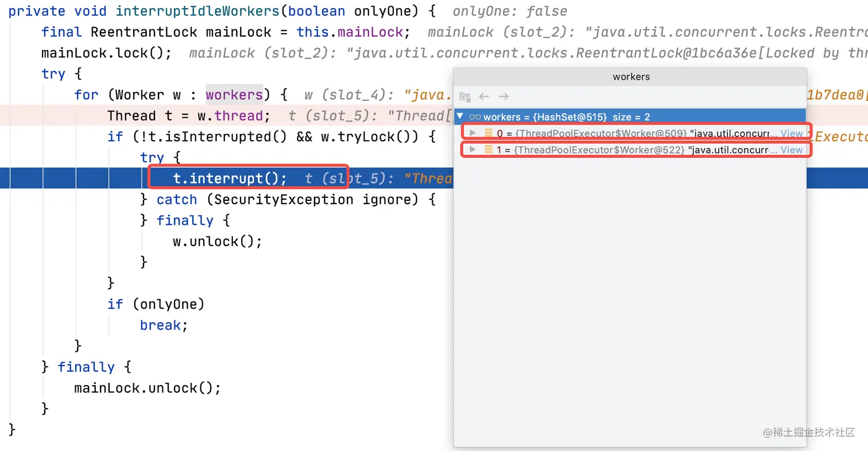Click the 'workers' variable in the for loop
Image resolution: width=868 pixels, height=451 pixels.
234,95
